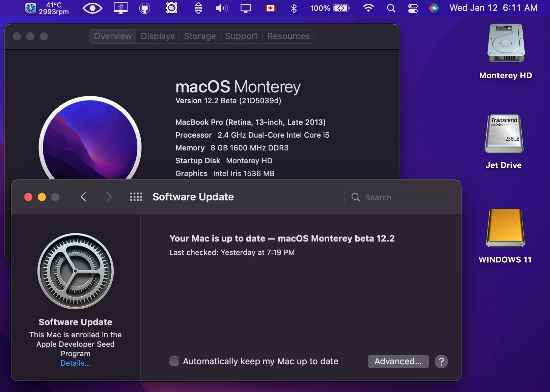Click the macOS Monterey heading in About This Mac

(238, 87)
